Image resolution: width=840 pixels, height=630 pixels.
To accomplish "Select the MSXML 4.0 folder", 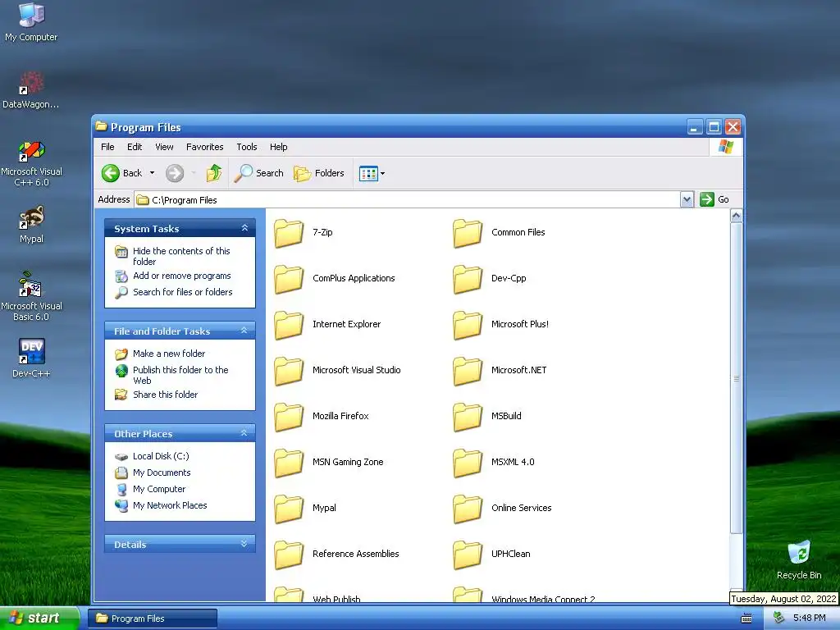I will (493, 463).
